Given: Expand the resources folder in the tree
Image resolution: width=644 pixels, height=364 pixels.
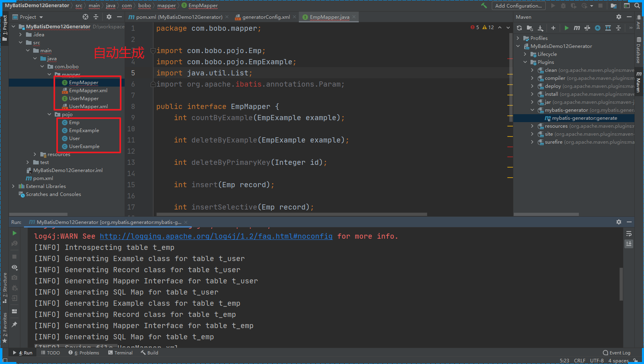Looking at the screenshot, I should (x=35, y=154).
